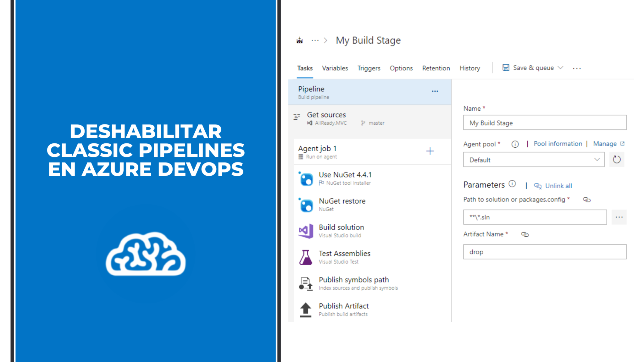Screen dimensions: 644x362
Task: Open the Publish symbols path task
Action: coord(373,283)
